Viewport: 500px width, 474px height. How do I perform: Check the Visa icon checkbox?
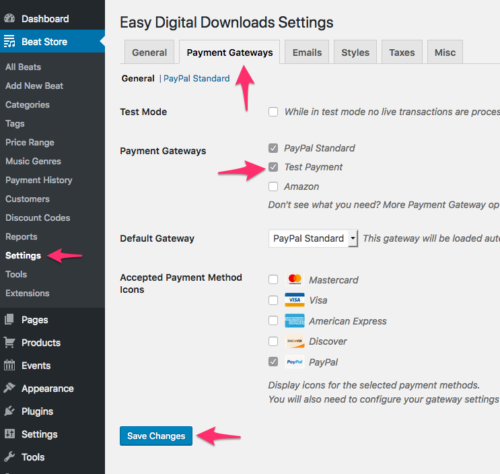(273, 300)
